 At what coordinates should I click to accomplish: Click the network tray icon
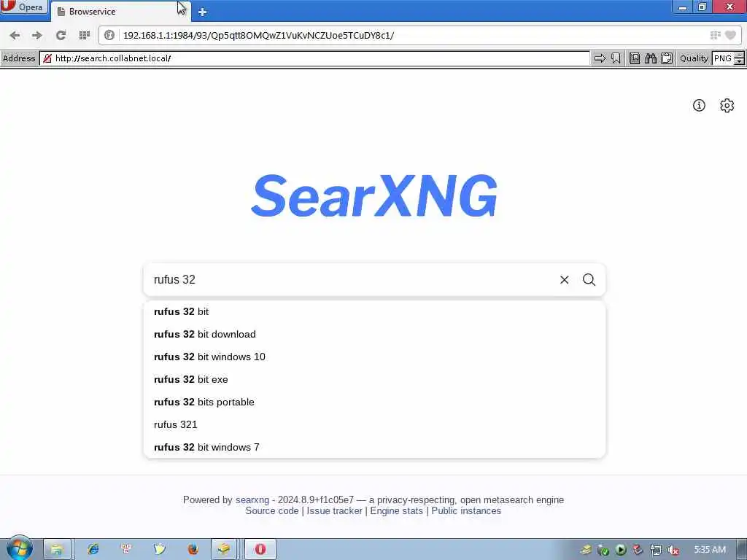coord(656,550)
